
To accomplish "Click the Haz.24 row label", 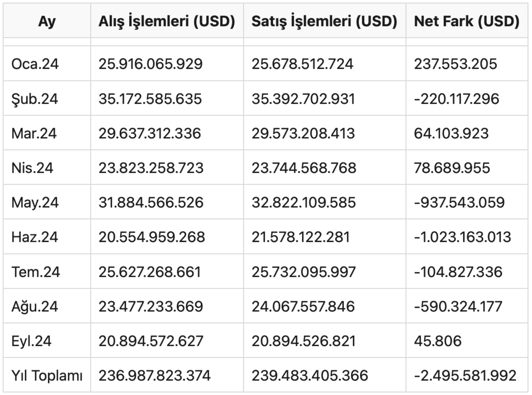I will pos(35,237).
